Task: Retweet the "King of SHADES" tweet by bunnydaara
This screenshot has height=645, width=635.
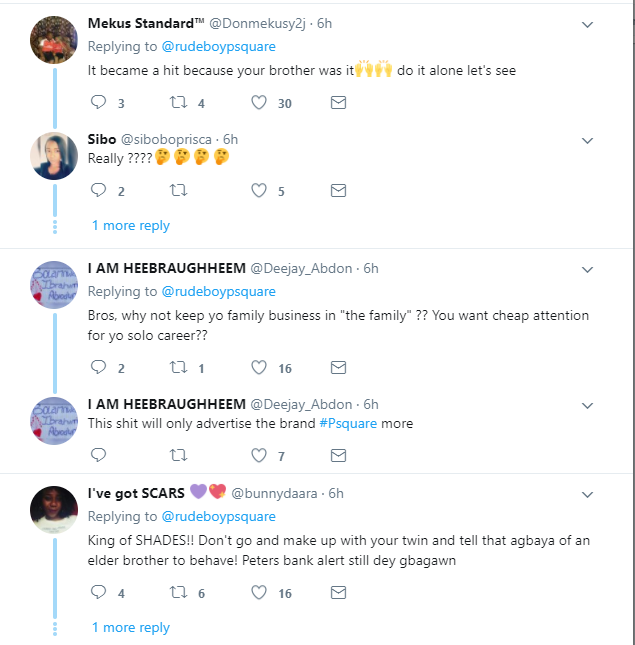Action: pos(178,593)
